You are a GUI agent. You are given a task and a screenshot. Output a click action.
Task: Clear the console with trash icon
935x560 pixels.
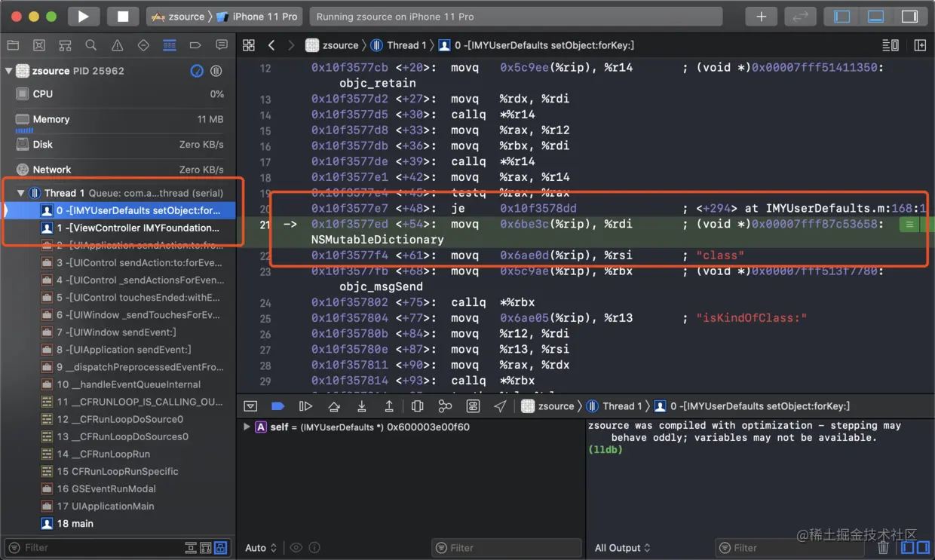tap(883, 548)
